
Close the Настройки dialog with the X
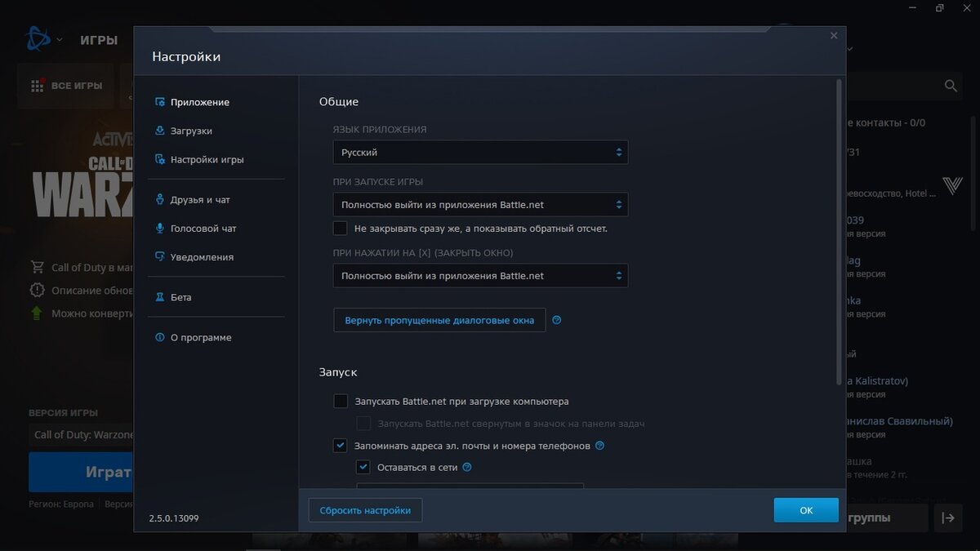click(x=834, y=36)
